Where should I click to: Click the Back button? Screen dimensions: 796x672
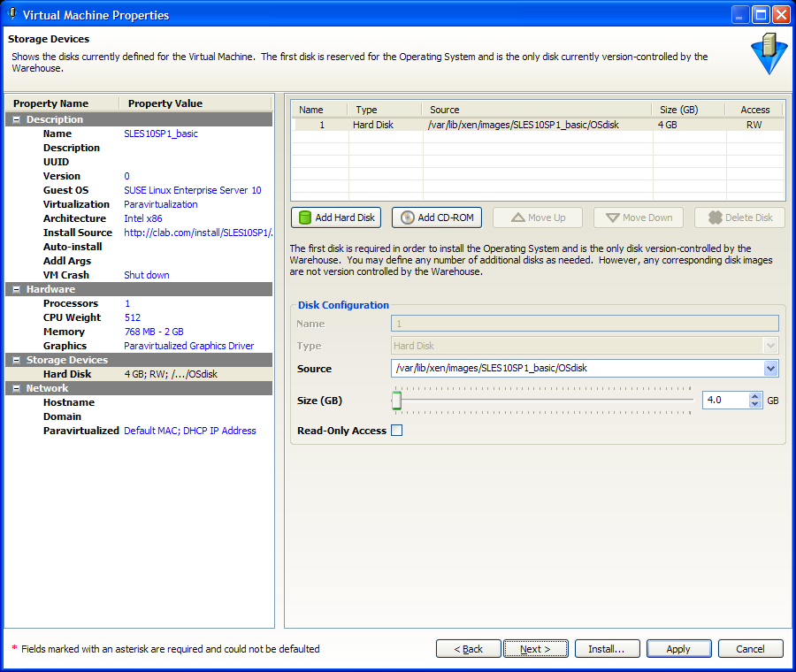tap(468, 649)
